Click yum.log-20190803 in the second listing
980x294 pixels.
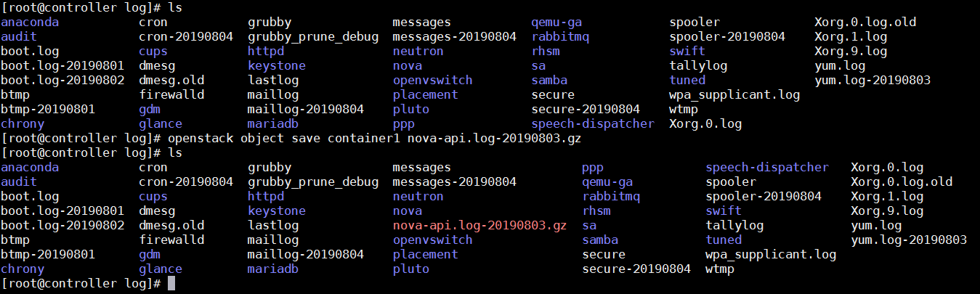click(x=909, y=240)
